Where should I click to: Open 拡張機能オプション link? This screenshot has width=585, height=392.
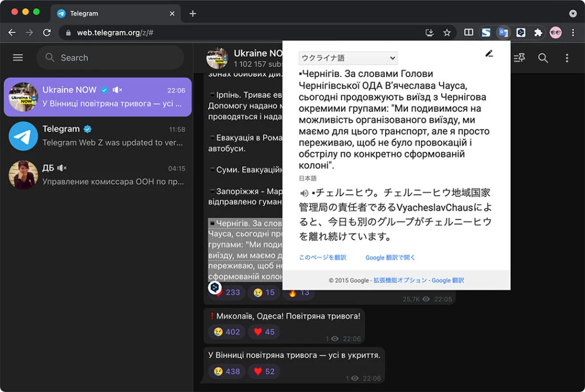click(400, 280)
